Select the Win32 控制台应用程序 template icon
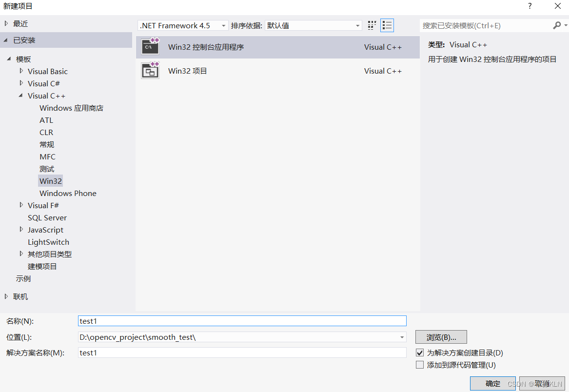Screen dimensions: 569x392 click(x=150, y=46)
